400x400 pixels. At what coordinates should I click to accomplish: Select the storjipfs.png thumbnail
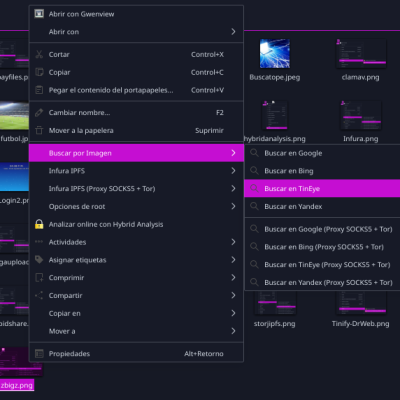click(x=275, y=303)
